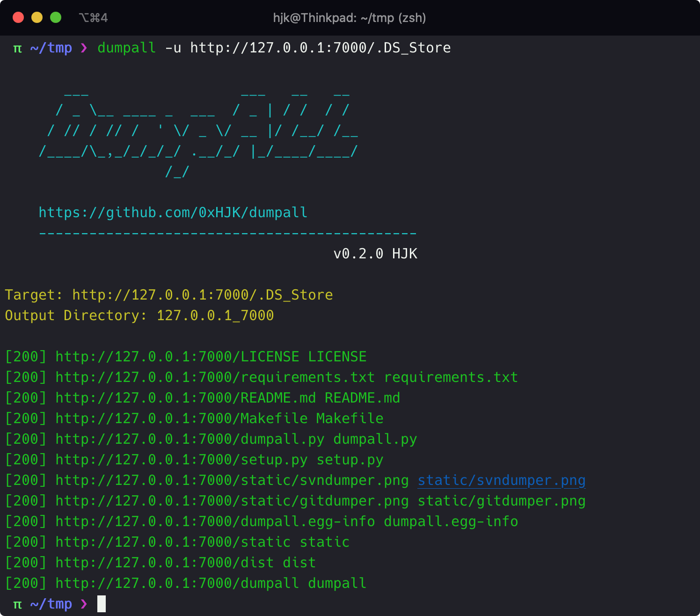Click the yellow minimize traffic light button
700x616 pixels.
[x=36, y=17]
